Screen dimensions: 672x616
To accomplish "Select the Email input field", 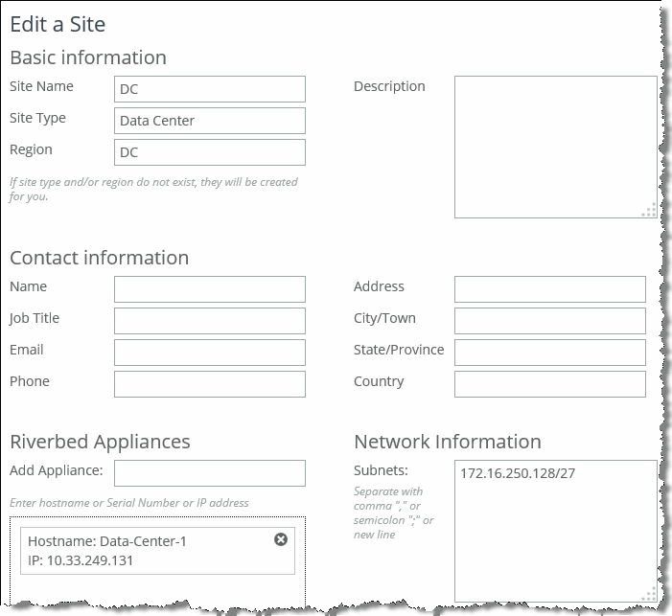I will tap(209, 353).
